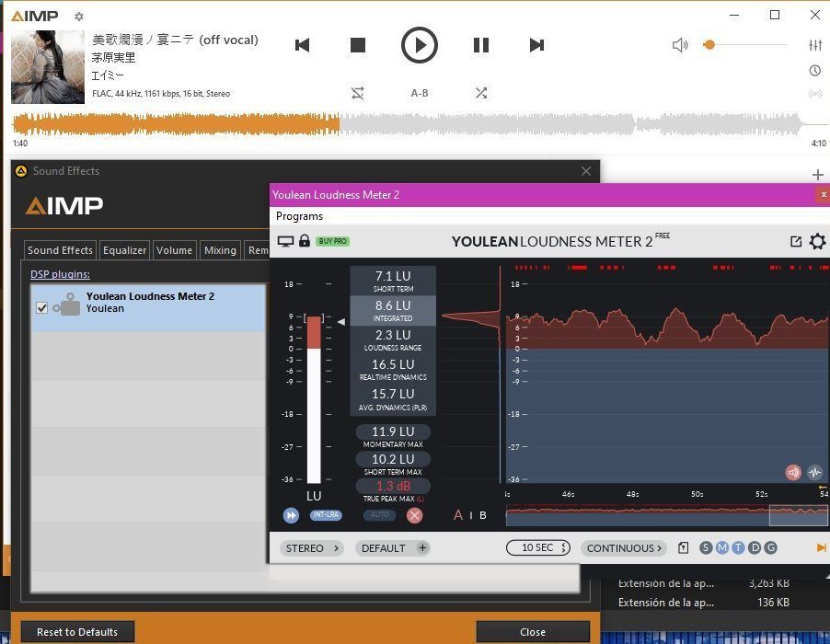The image size is (830, 644).
Task: Adjust the AIMP volume slider
Action: point(745,45)
